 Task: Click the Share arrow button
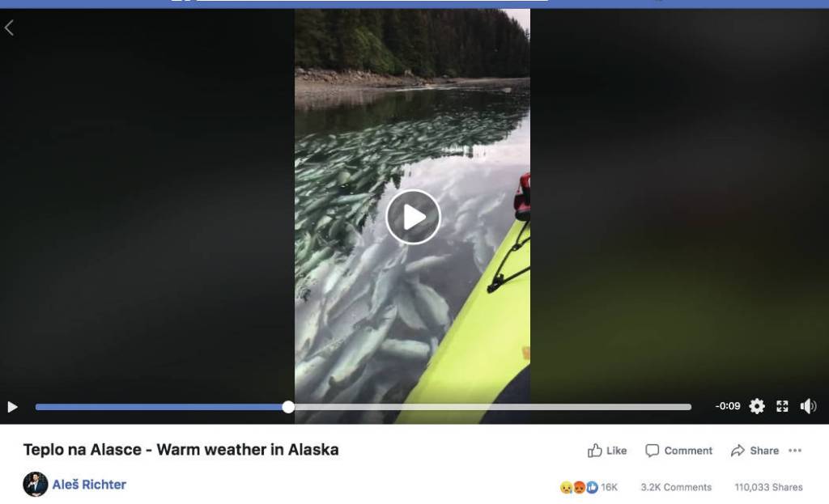click(755, 451)
